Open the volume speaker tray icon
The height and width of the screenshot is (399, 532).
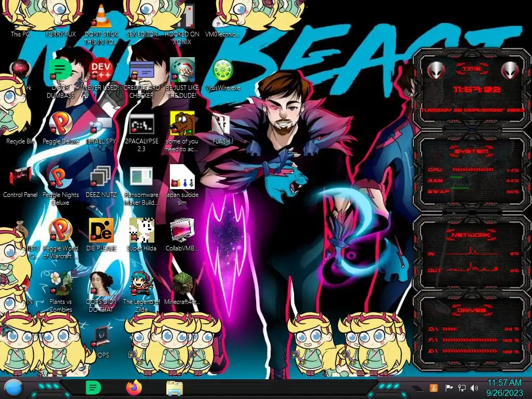(x=474, y=388)
